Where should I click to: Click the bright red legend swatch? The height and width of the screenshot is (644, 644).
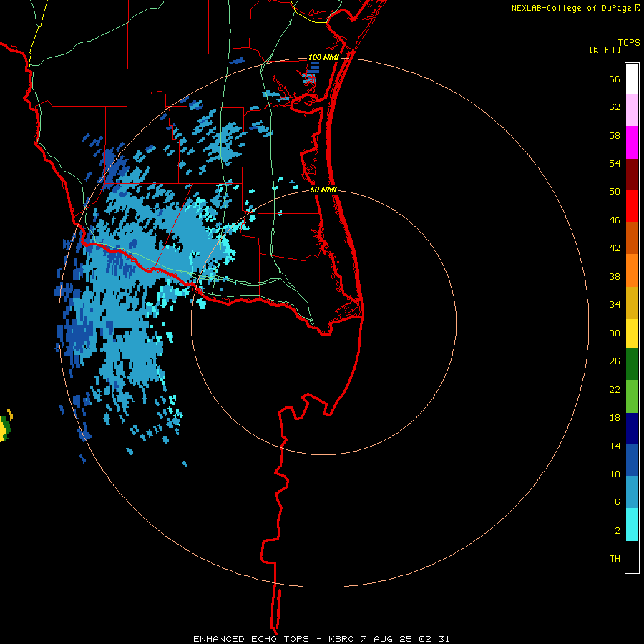click(x=632, y=206)
